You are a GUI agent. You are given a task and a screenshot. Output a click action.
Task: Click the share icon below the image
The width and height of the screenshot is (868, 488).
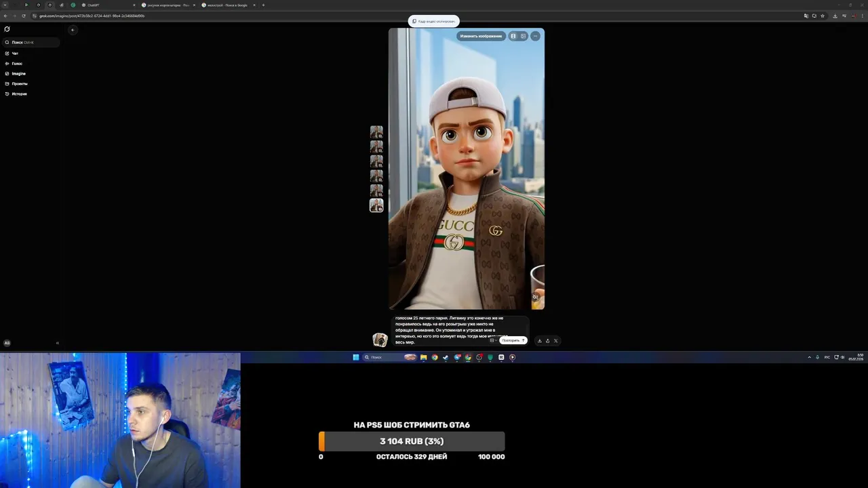tap(547, 341)
